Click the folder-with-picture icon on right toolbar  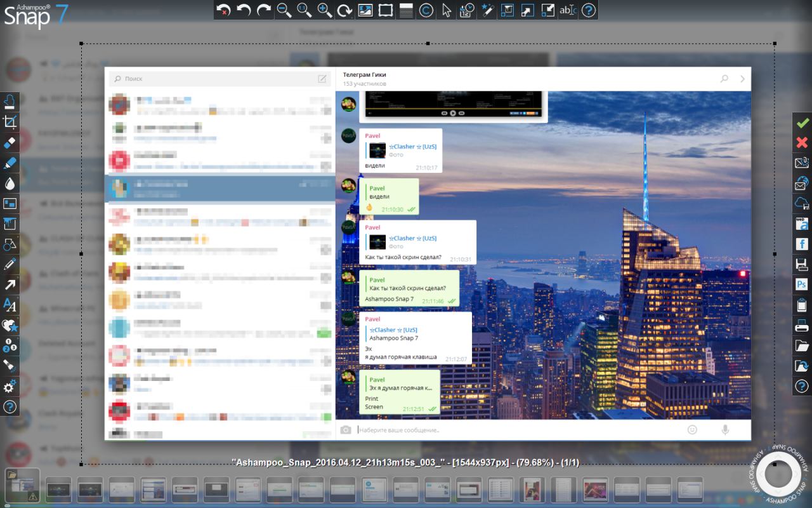pos(802,366)
